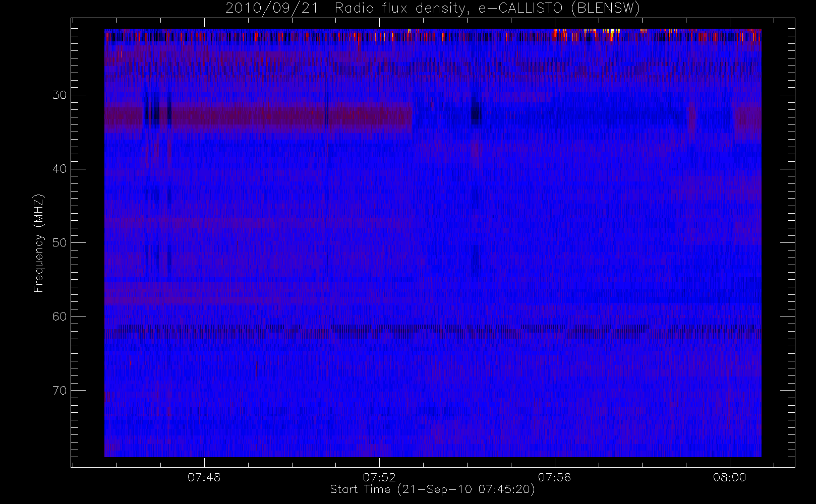Viewport: 816px width, 504px height.
Task: Select the 08:00 time axis label
Action: click(730, 477)
